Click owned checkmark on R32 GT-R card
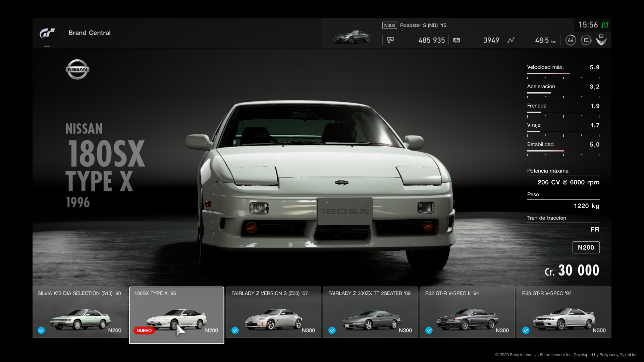The height and width of the screenshot is (362, 644). (x=429, y=330)
